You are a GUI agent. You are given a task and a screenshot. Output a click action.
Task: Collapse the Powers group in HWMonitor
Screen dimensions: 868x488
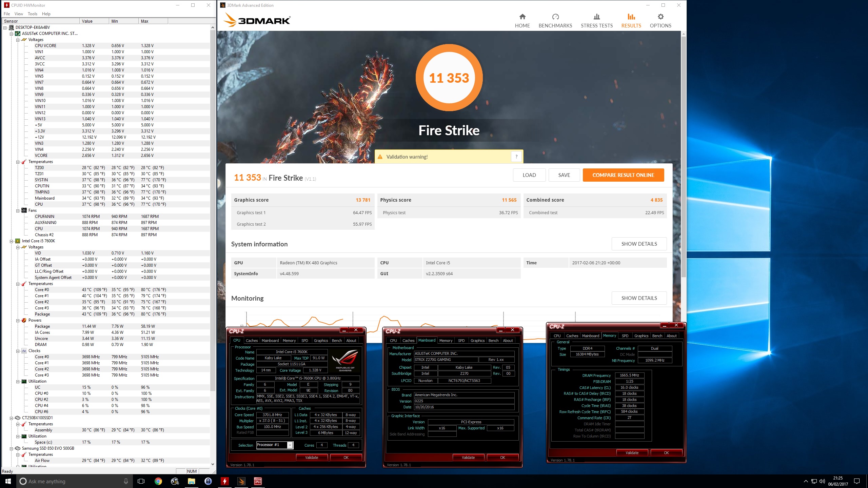click(18, 320)
